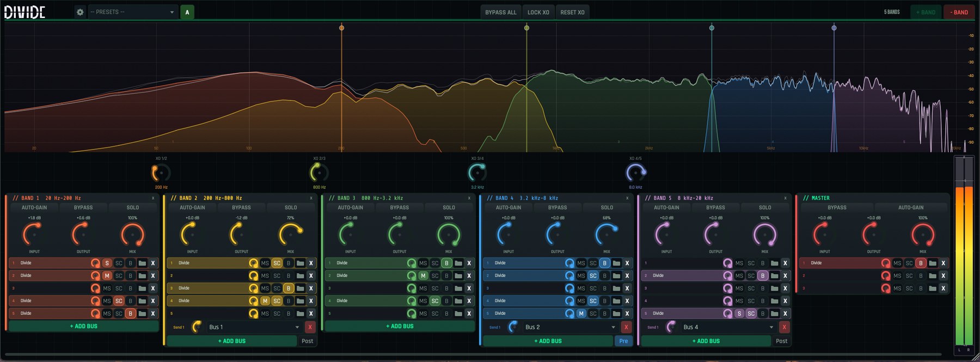Click Add Bus under Band 1
Viewport: 980px width, 362px height.
(x=84, y=326)
